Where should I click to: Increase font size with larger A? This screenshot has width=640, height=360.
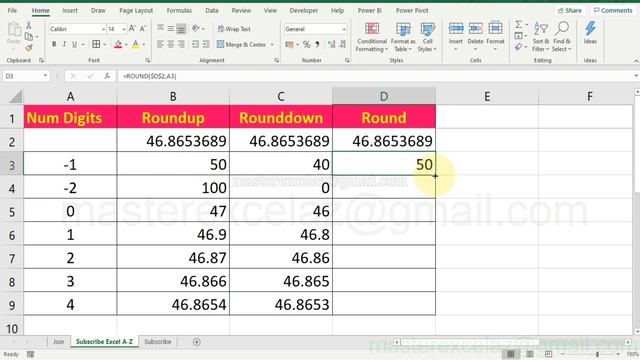132,29
